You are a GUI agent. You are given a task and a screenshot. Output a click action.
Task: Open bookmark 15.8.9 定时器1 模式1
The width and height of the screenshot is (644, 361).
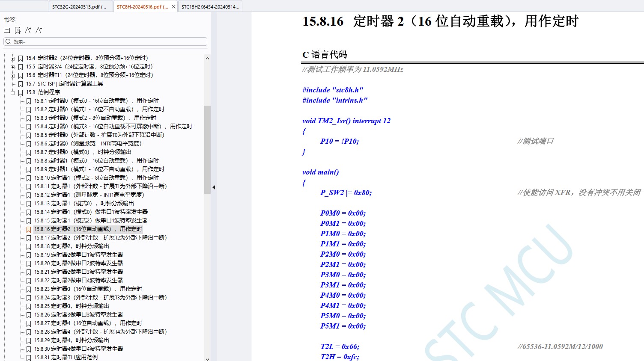[99, 169]
